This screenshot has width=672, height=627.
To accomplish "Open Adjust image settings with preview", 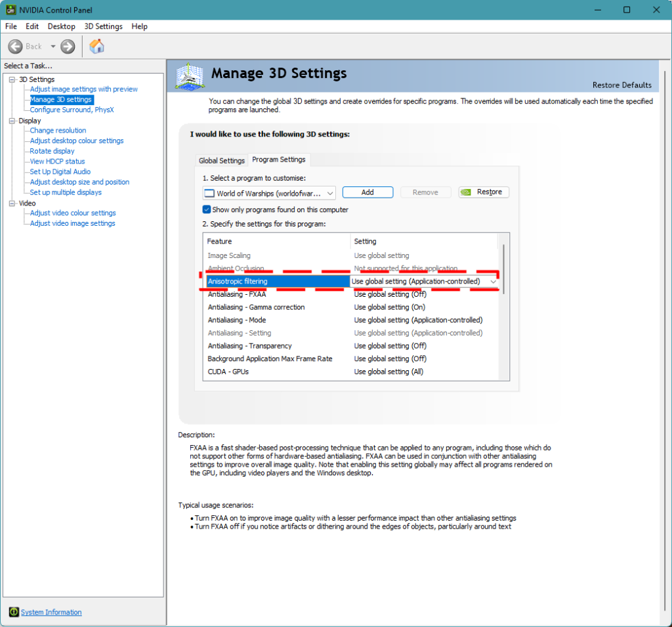I will pos(83,89).
